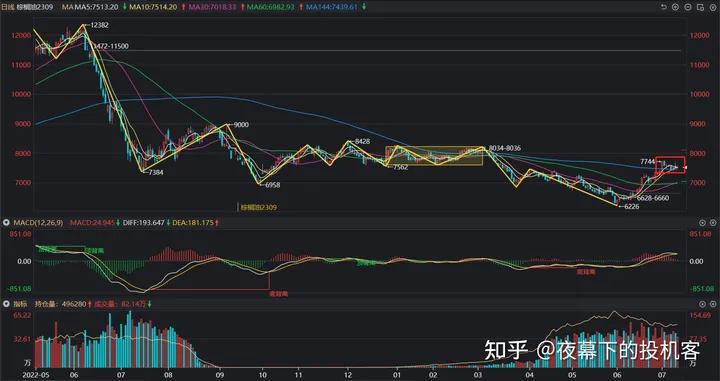Click the 9000 high price label
This screenshot has width=720, height=381.
241,125
